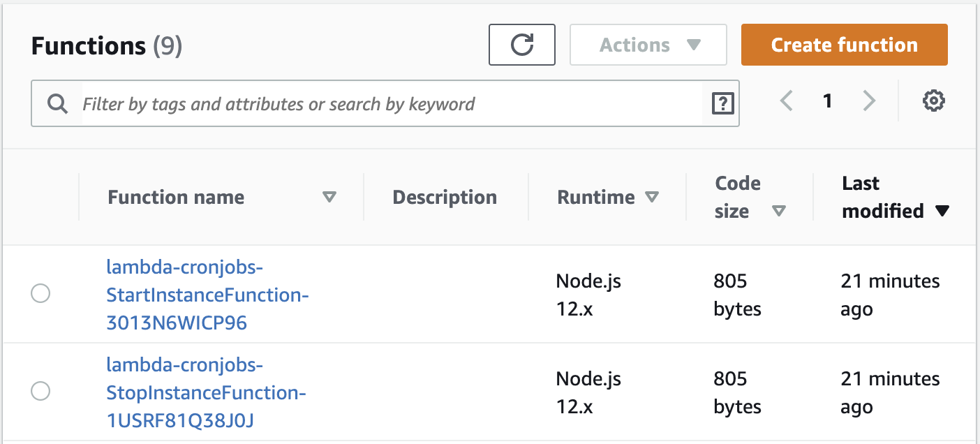Image resolution: width=980 pixels, height=444 pixels.
Task: Go to the previous page chevron
Action: pyautogui.click(x=787, y=102)
